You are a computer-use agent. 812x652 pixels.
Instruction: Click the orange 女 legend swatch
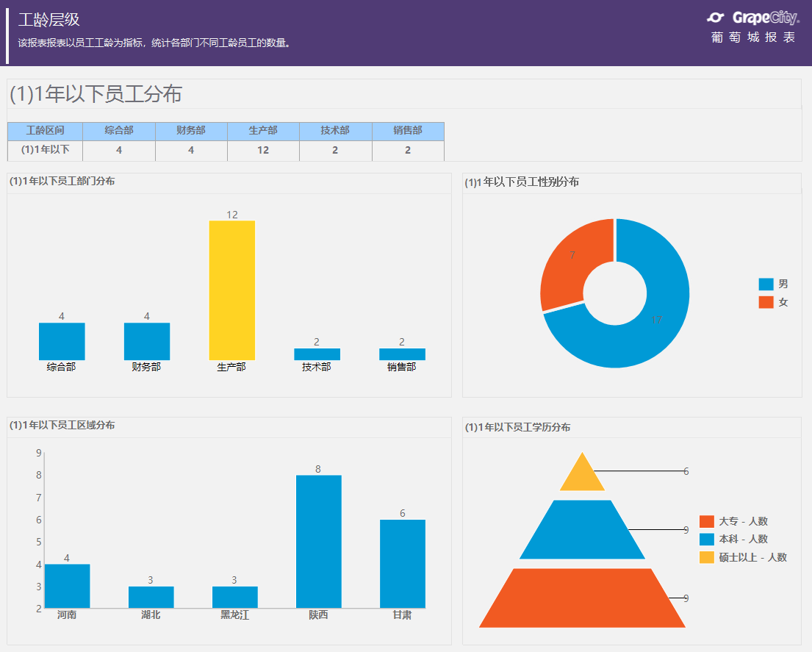766,302
